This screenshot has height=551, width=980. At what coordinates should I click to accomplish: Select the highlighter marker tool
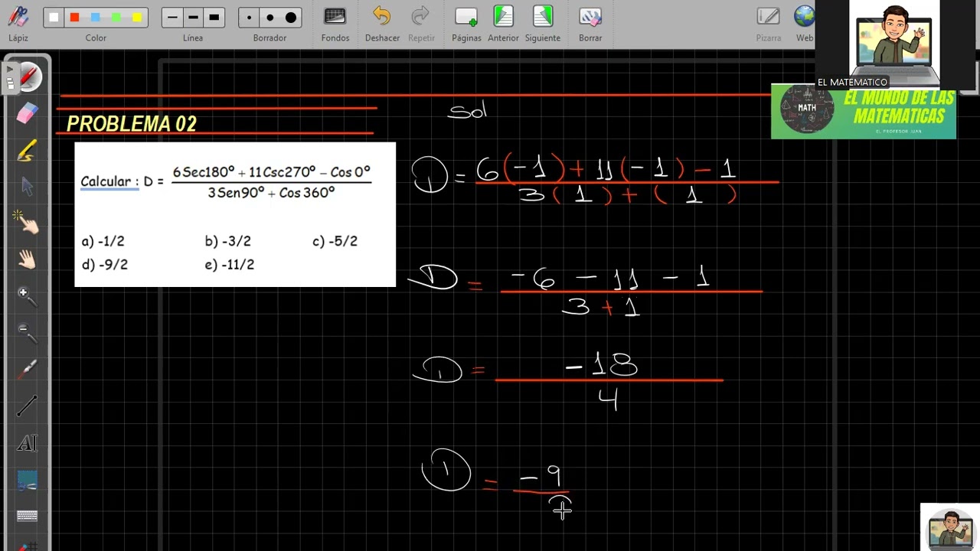tap(27, 150)
